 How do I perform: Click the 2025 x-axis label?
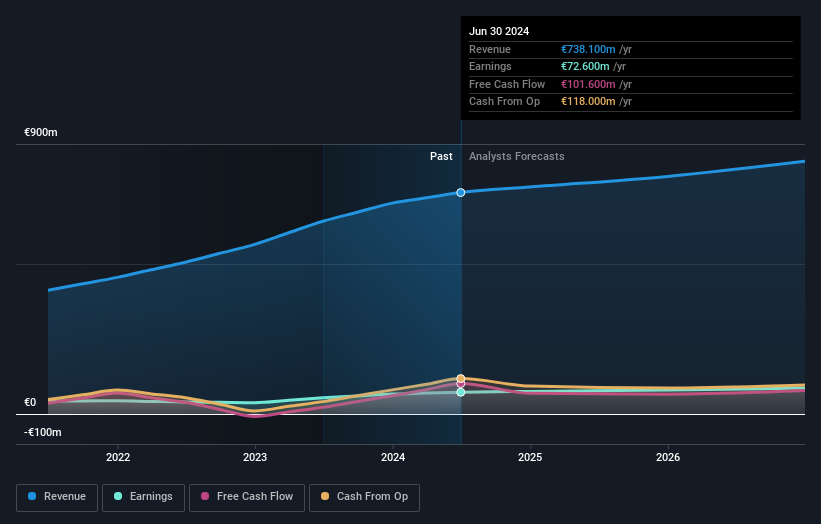(x=530, y=457)
